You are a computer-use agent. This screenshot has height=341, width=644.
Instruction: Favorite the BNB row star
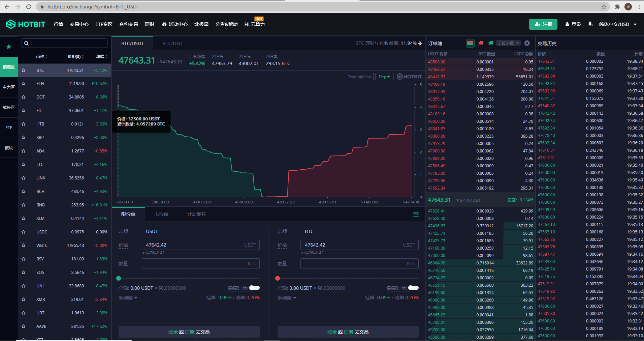[x=24, y=205]
